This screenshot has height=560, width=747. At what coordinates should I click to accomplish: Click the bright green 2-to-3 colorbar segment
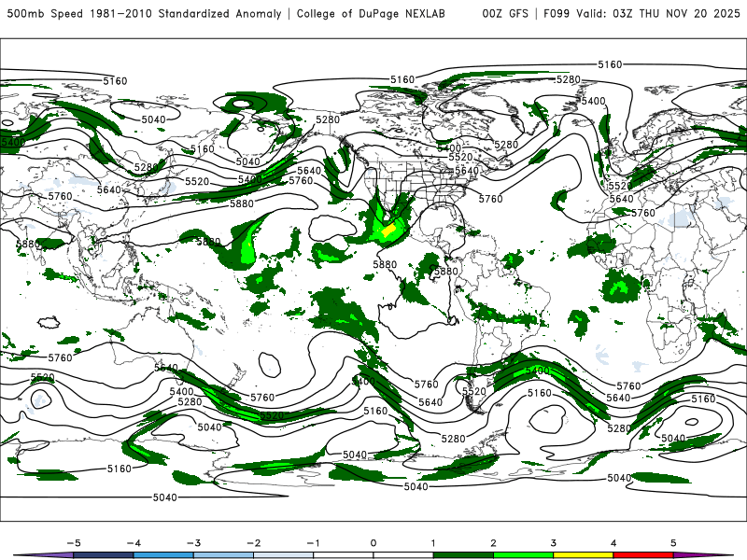(x=523, y=555)
